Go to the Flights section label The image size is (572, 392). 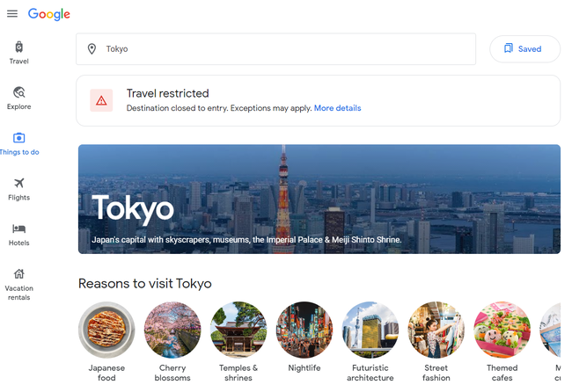(x=19, y=198)
